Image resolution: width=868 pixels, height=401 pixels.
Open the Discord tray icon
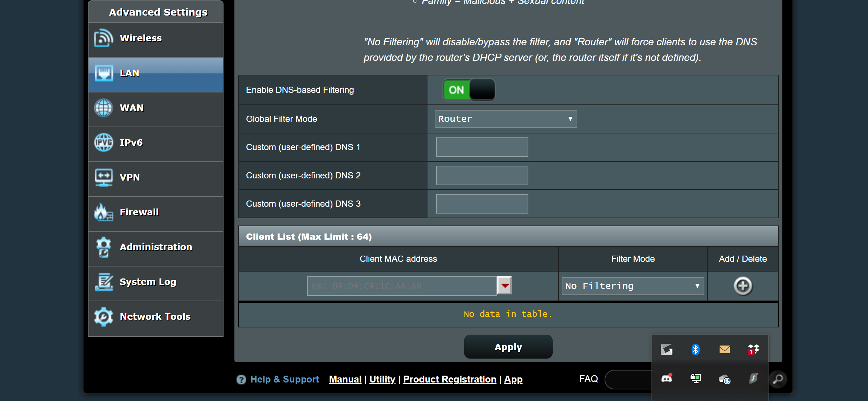pyautogui.click(x=667, y=379)
